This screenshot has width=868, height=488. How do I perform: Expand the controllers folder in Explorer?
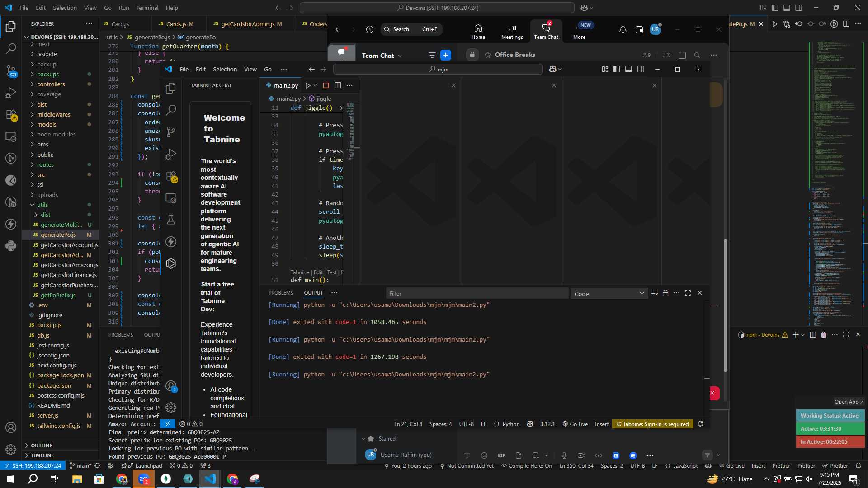pos(60,84)
